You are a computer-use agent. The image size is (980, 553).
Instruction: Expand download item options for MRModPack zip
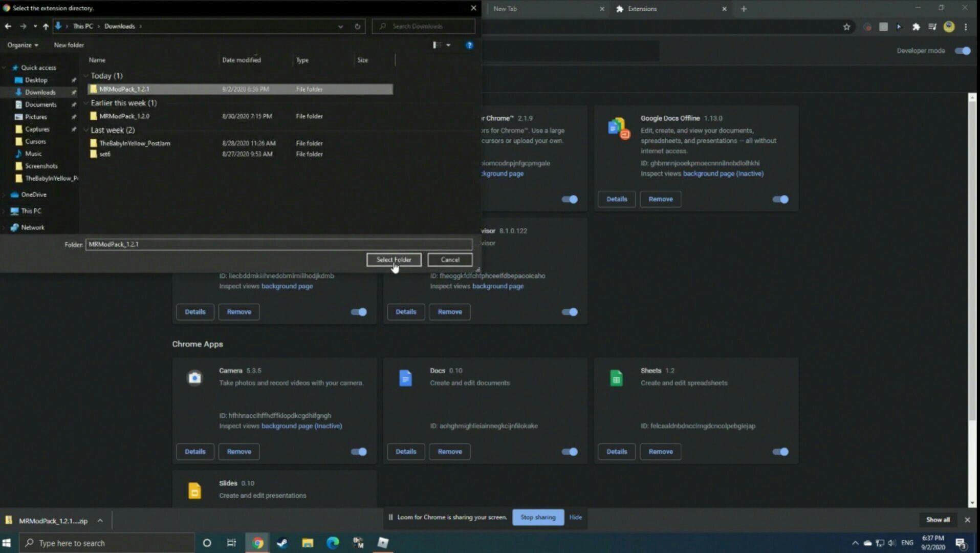pyautogui.click(x=100, y=521)
